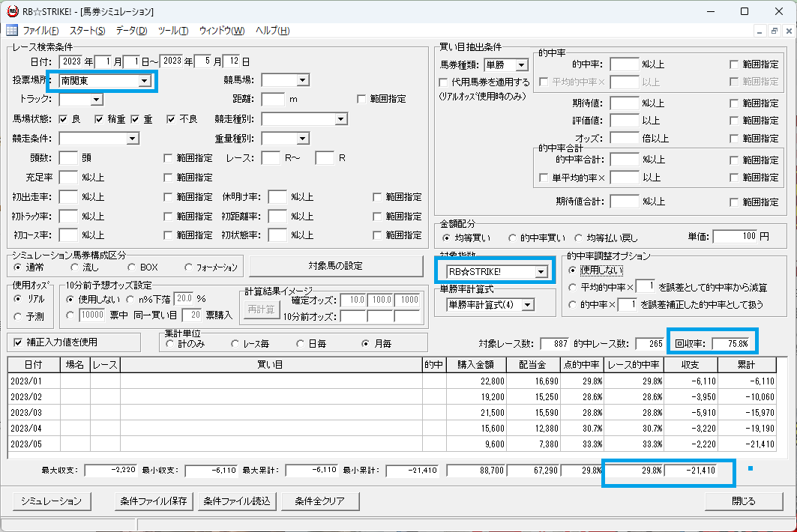Image resolution: width=797 pixels, height=532 pixels.
Task: Click the 単価 input field showing 100
Action: click(x=735, y=236)
